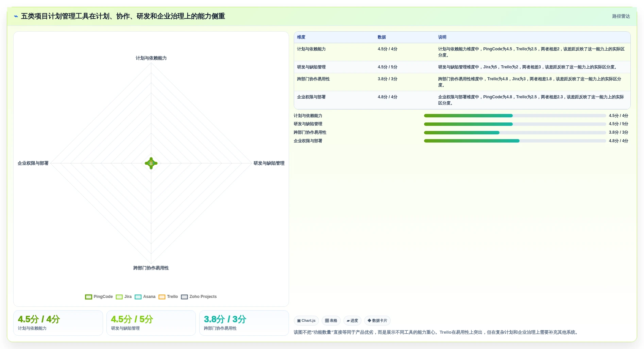Image resolution: width=644 pixels, height=349 pixels.
Task: Toggle Jira dataset in the chart legend
Action: 124,297
